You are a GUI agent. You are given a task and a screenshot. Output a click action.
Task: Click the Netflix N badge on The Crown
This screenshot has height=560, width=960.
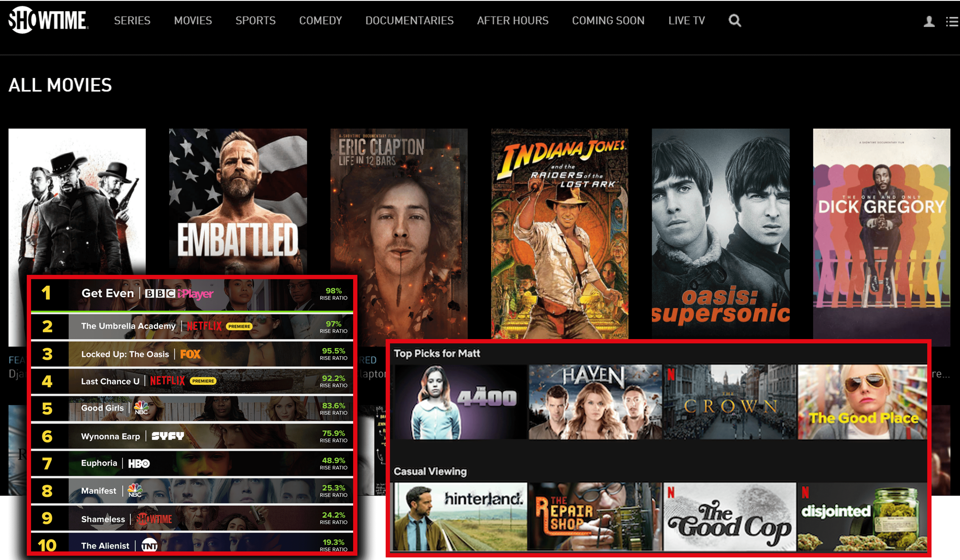(671, 375)
